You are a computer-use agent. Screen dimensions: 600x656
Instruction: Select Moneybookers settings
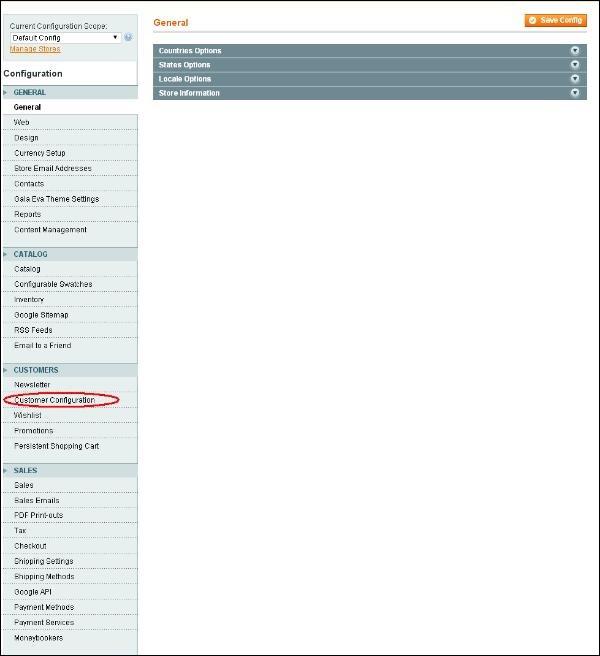pyautogui.click(x=38, y=638)
